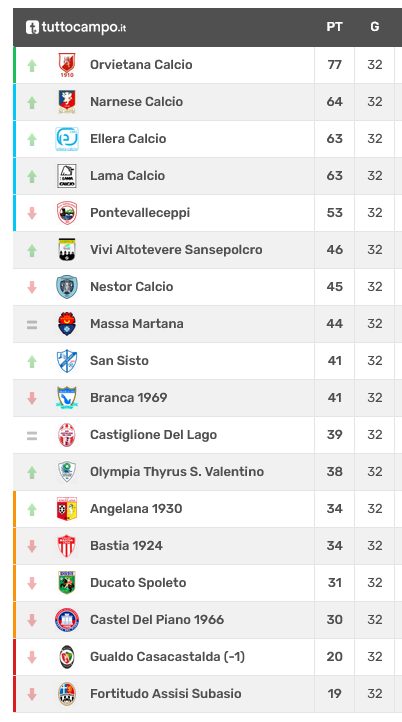Click the Lama Calcio team crest

(x=67, y=176)
